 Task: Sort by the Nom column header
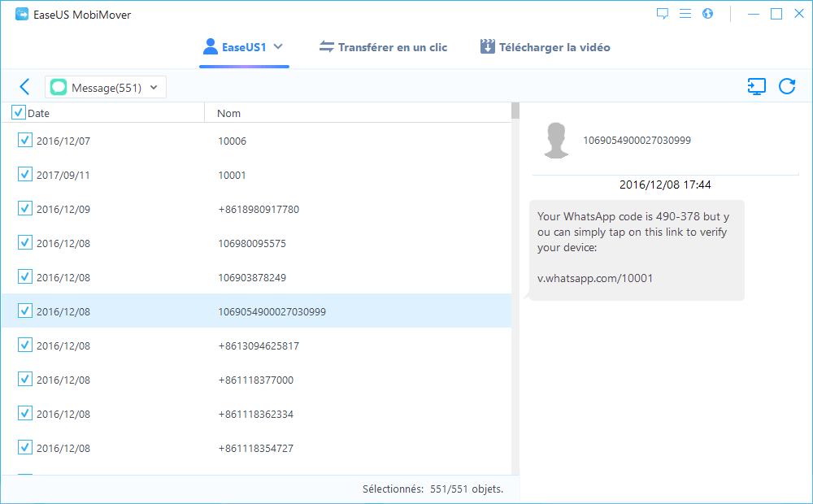pyautogui.click(x=229, y=113)
